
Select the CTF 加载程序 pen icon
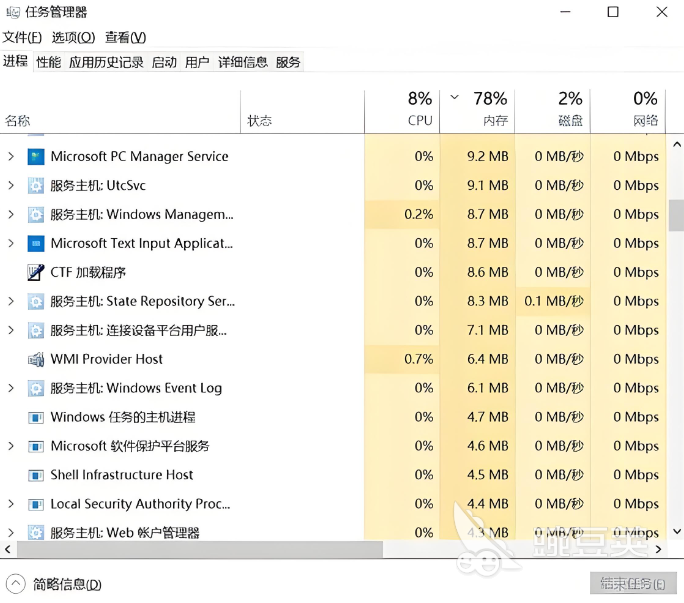[36, 273]
